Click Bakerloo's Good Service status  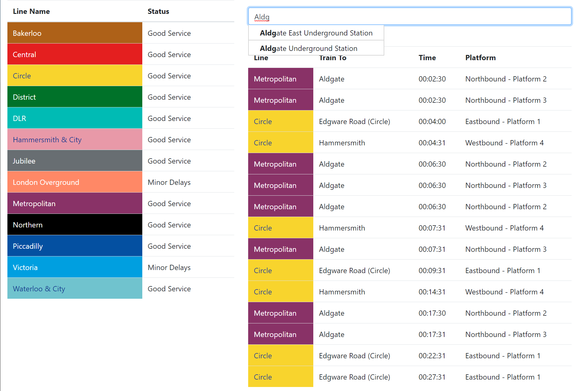pos(169,33)
